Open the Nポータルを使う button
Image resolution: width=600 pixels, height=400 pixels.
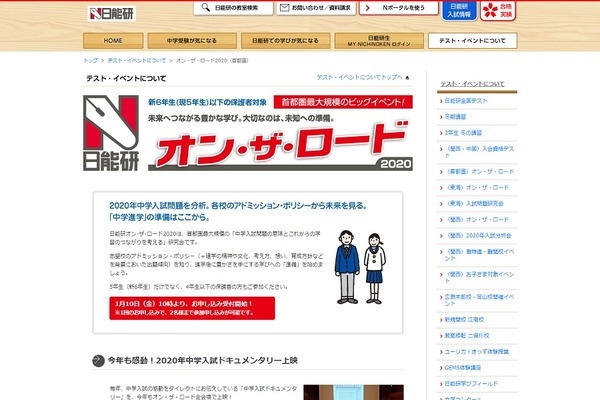point(407,9)
